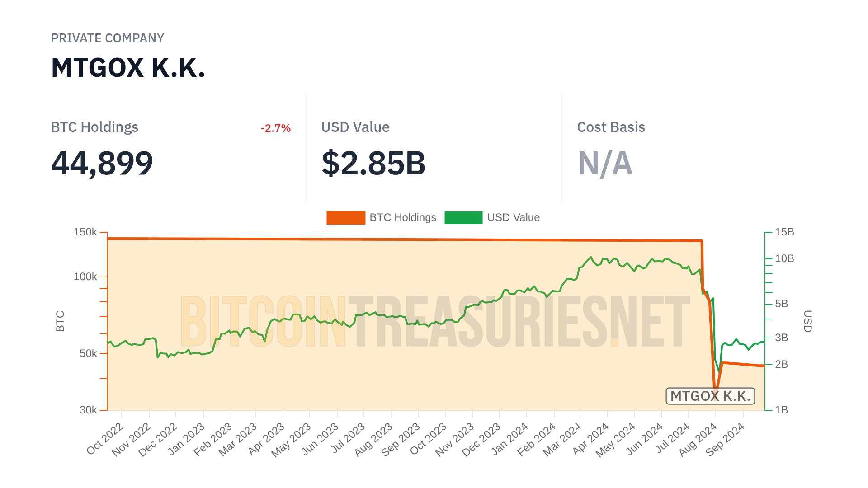The height and width of the screenshot is (488, 868).
Task: Click the PRIVATE COMPANY category label
Action: click(107, 38)
